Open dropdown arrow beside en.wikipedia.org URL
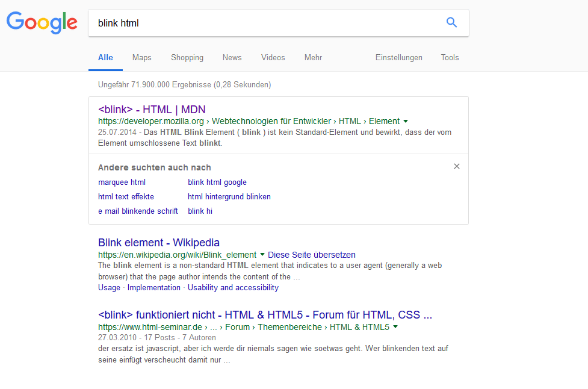The width and height of the screenshot is (588, 389). (262, 255)
